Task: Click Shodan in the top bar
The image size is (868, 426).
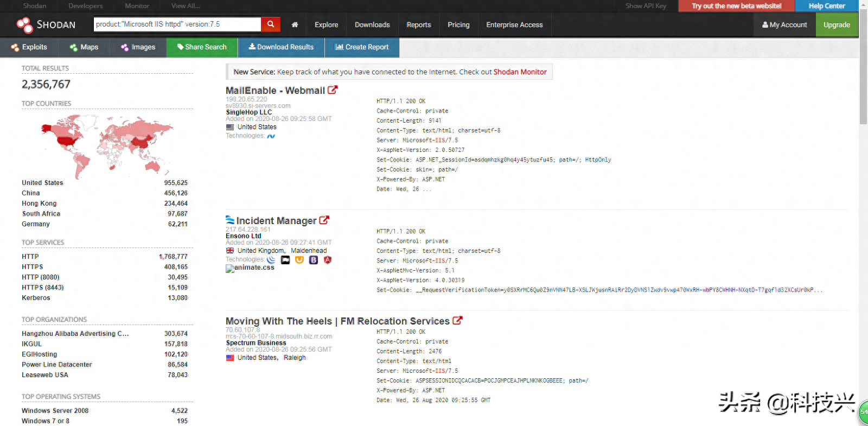Action: coord(35,6)
